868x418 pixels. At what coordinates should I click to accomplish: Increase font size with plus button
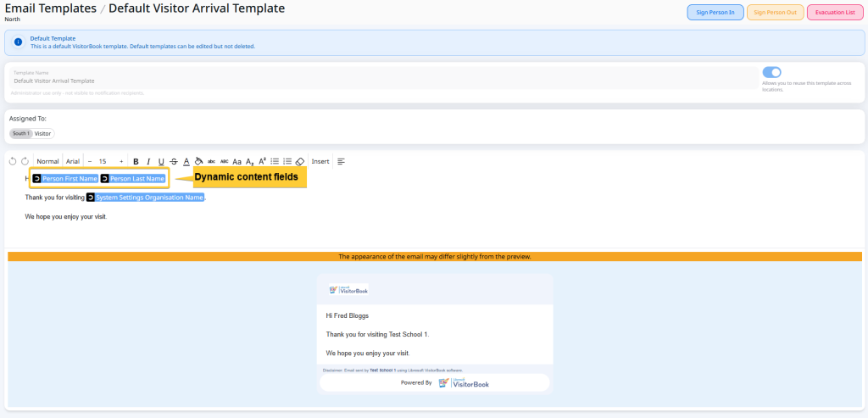coord(121,161)
